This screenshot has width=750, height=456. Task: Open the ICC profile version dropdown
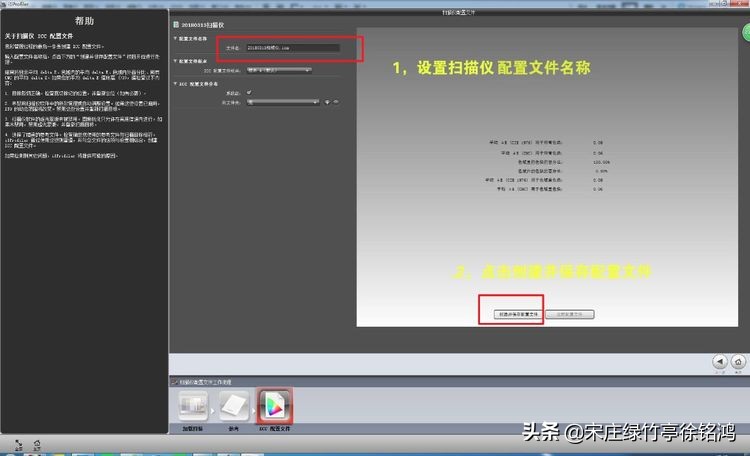[279, 70]
